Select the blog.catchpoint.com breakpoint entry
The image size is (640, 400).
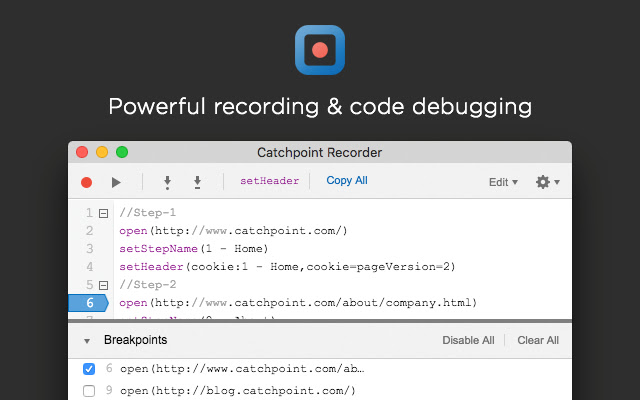[237, 390]
